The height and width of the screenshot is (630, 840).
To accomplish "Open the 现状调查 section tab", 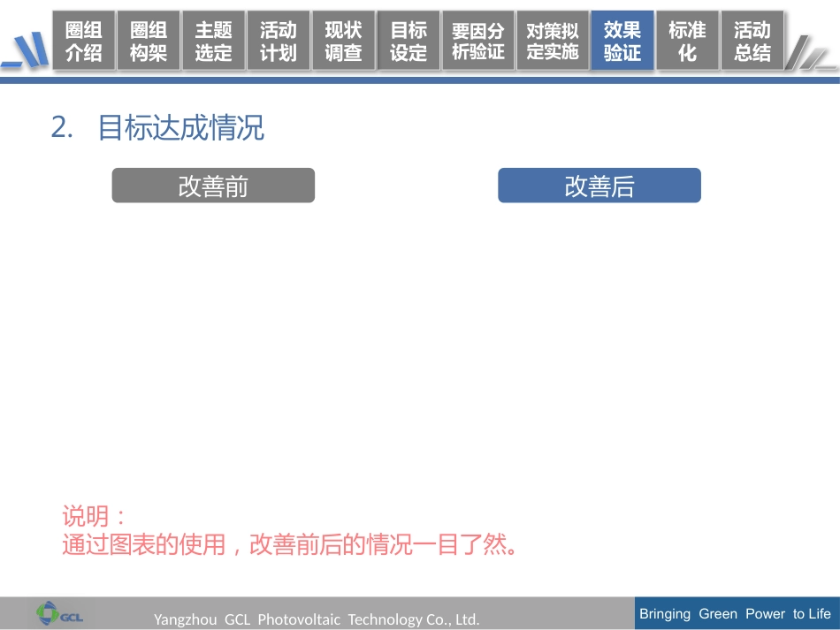I will tap(343, 41).
